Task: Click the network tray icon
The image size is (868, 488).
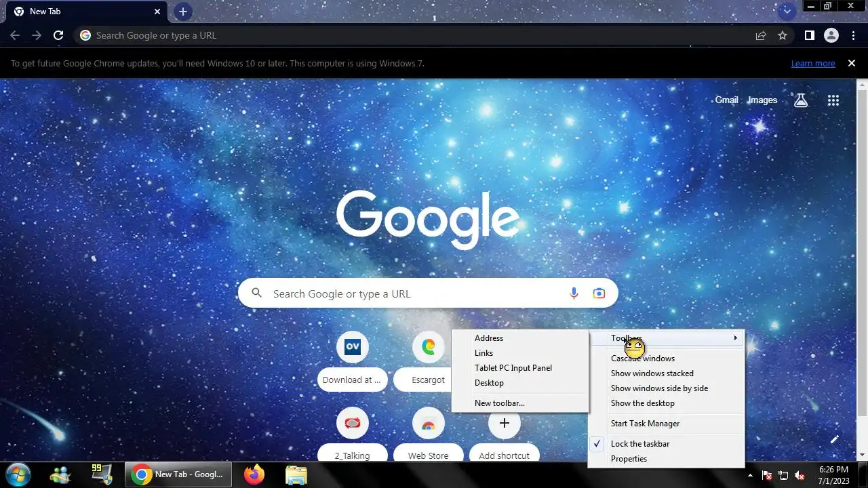Action: [x=783, y=475]
